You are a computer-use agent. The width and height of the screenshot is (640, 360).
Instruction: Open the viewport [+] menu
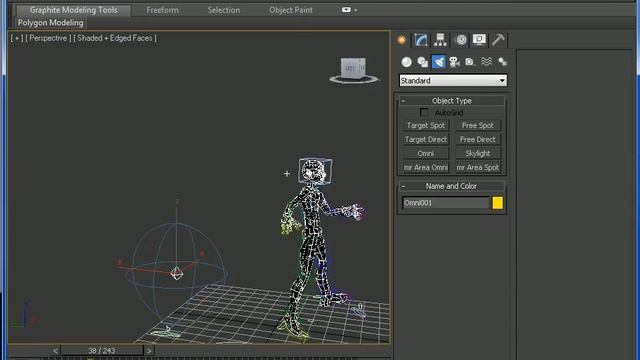17,38
